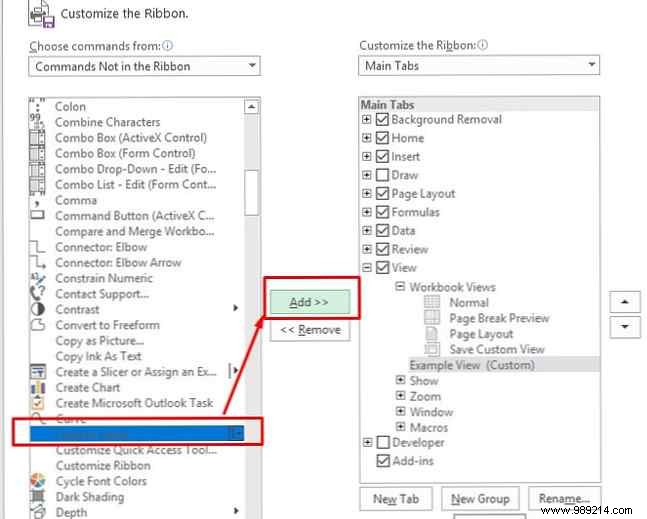The width and height of the screenshot is (647, 519).
Task: Select Copy Ink As Text command
Action: coord(99,356)
